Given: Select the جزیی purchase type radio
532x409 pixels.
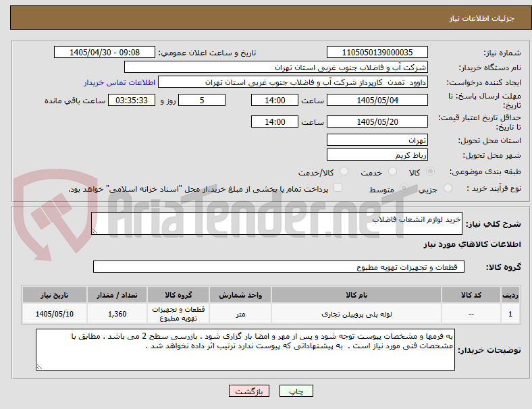Looking at the screenshot, I should pyautogui.click(x=448, y=188).
